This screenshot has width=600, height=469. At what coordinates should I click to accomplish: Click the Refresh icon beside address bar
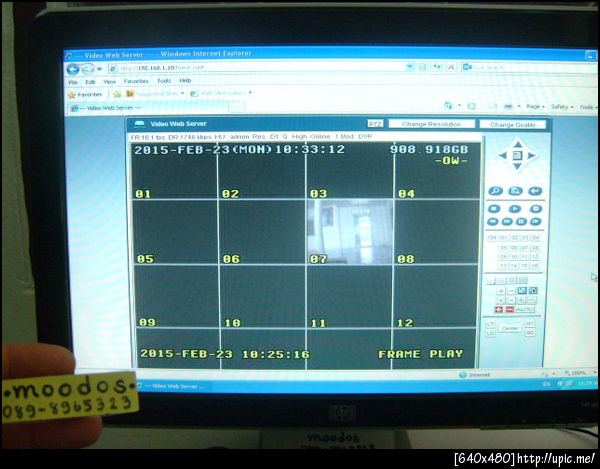coord(437,67)
